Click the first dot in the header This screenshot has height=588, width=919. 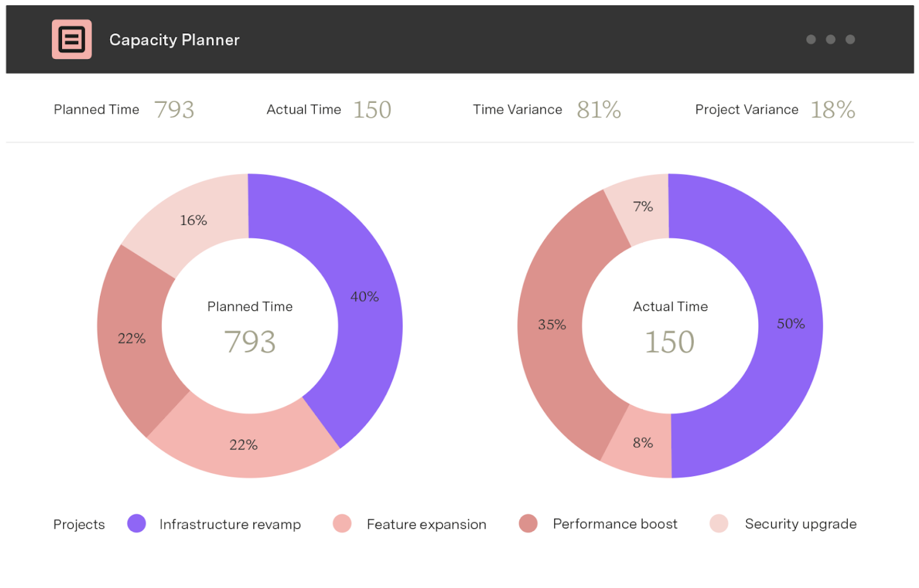click(x=811, y=40)
